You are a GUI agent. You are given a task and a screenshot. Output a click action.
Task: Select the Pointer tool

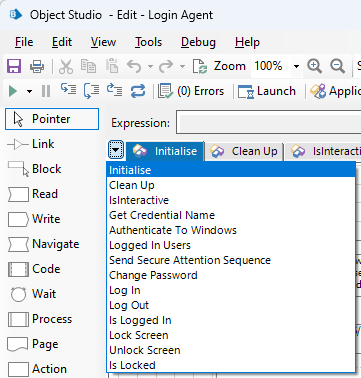click(x=52, y=119)
